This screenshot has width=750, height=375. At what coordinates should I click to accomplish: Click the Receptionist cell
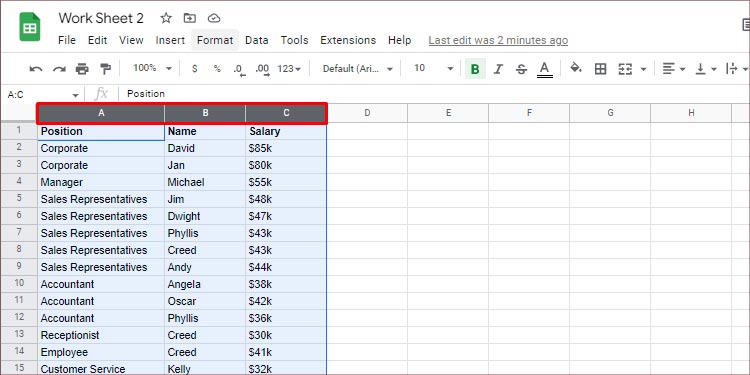click(101, 335)
